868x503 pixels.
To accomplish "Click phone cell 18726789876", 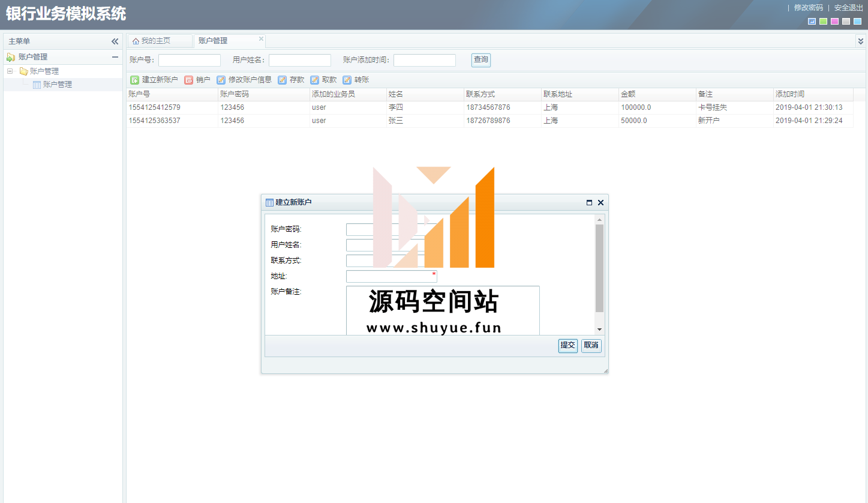I will pyautogui.click(x=503, y=121).
